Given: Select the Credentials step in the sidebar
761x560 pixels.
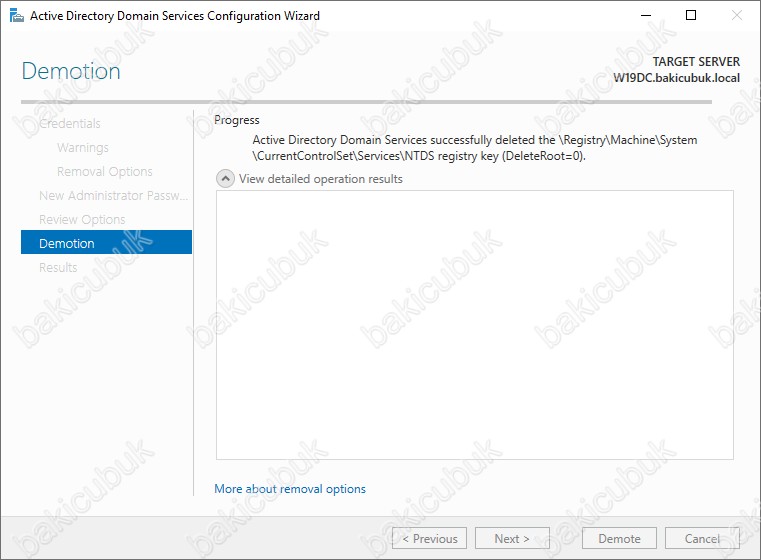Looking at the screenshot, I should coord(70,124).
